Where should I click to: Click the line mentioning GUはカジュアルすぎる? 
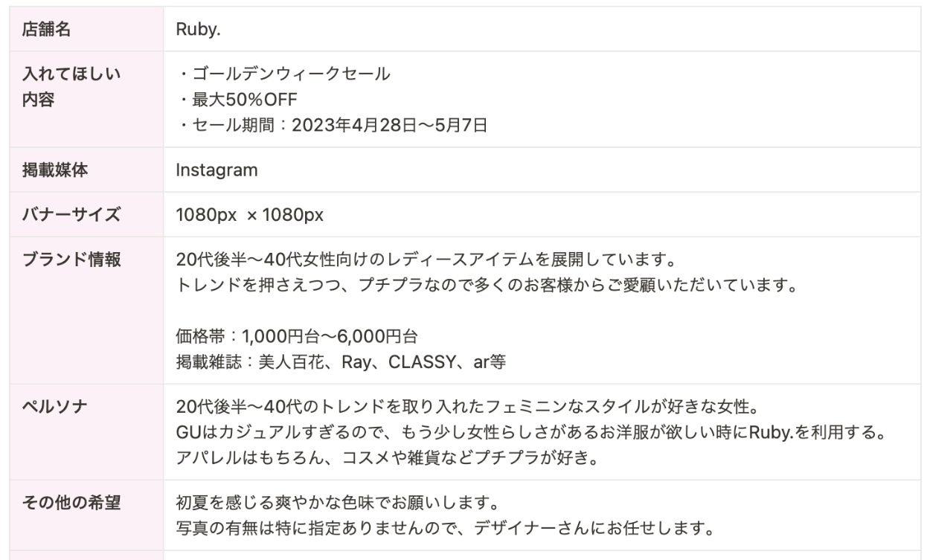point(529,432)
